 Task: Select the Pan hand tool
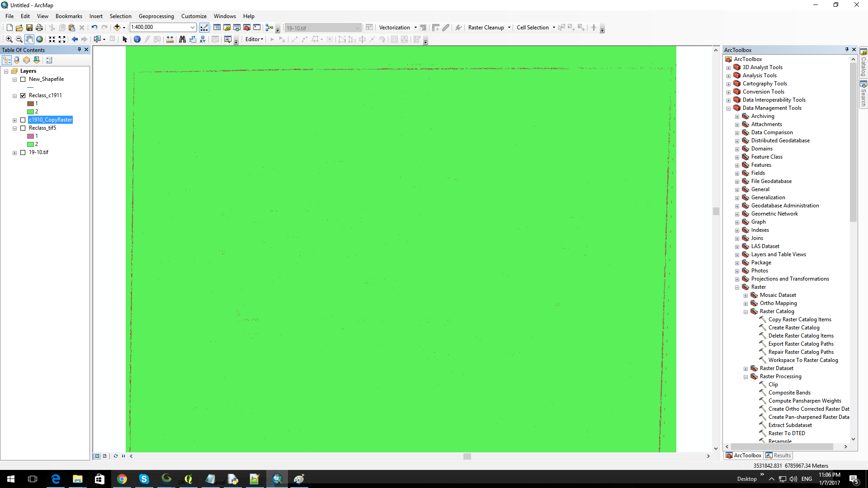[x=29, y=39]
